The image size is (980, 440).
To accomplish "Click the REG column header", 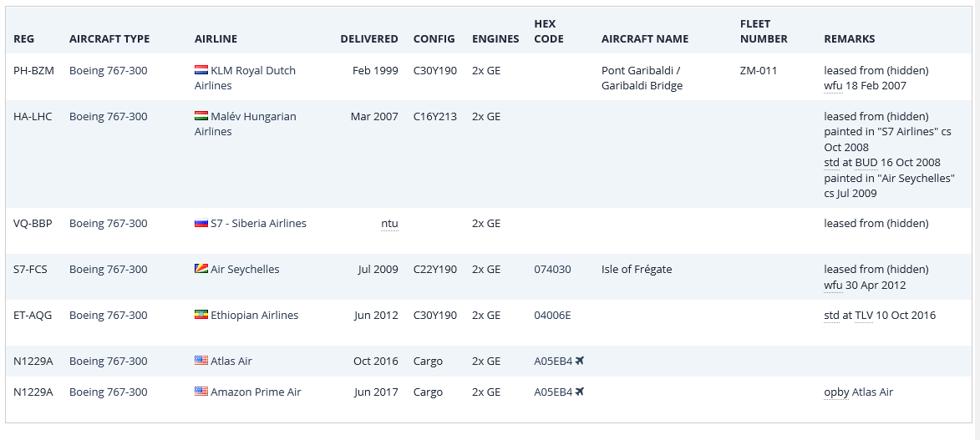I will pyautogui.click(x=23, y=38).
